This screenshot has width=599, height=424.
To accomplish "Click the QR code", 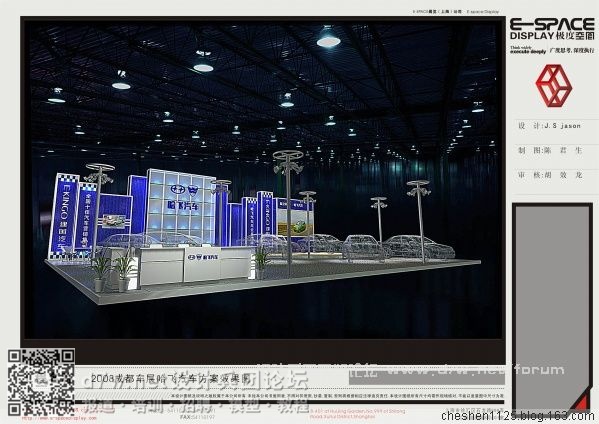I will tap(41, 382).
